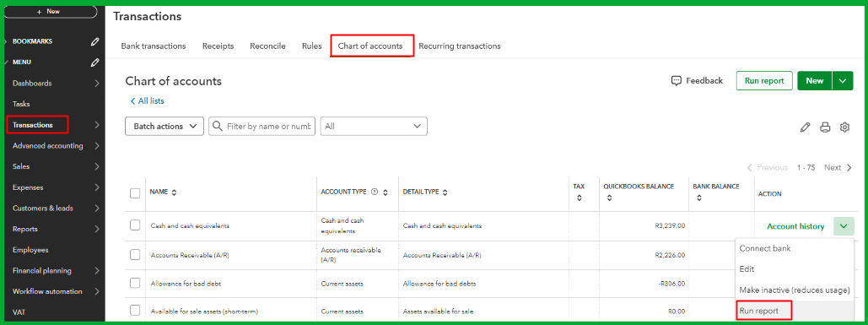The width and height of the screenshot is (868, 325).
Task: Click the Feedback link
Action: click(704, 81)
